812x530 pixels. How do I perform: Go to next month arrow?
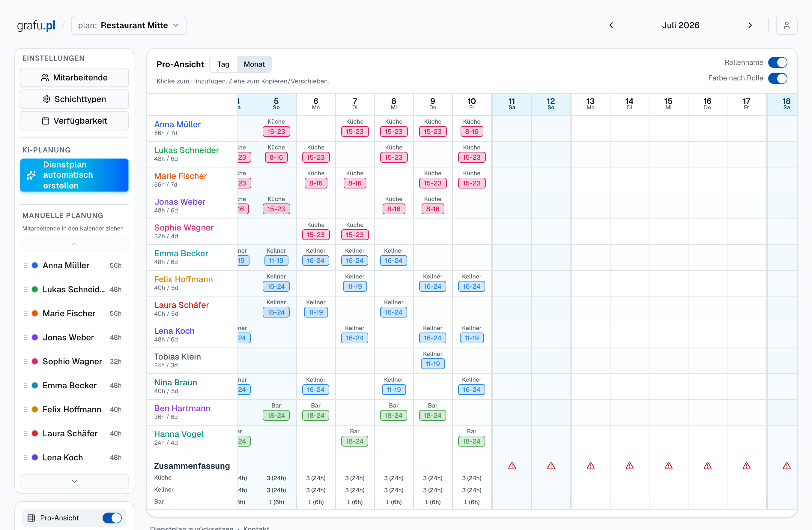tap(750, 25)
